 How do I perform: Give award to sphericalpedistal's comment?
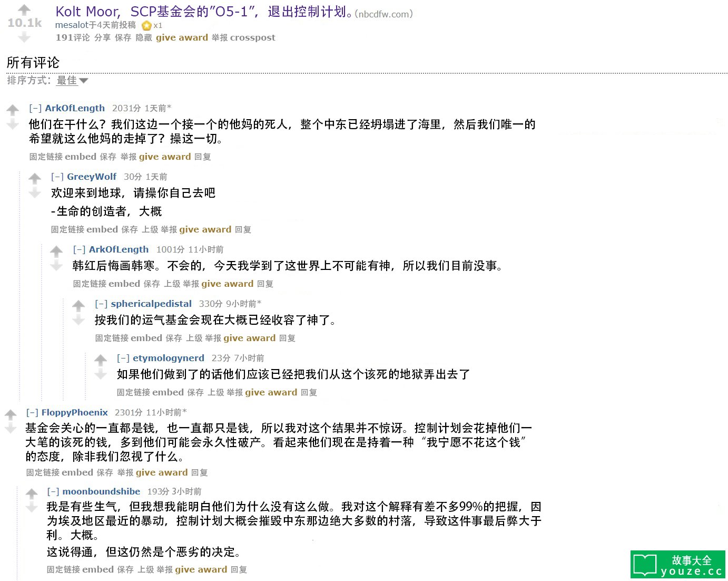[x=250, y=338]
